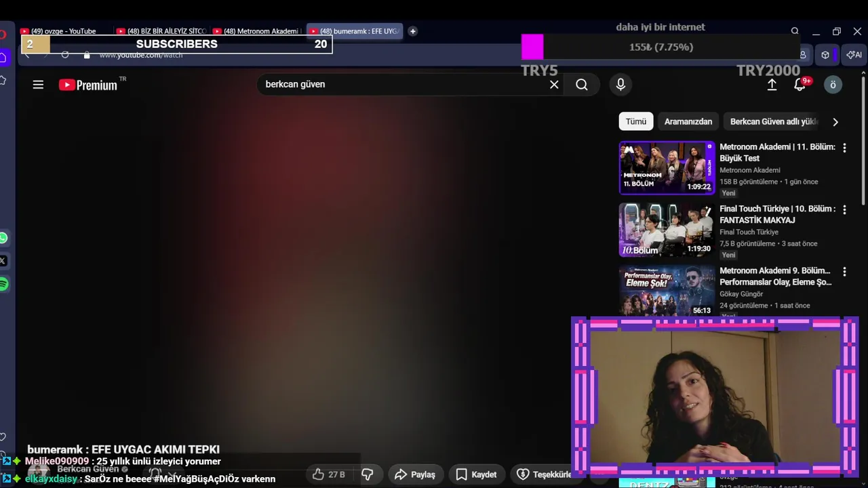868x488 pixels.
Task: Open Performanslar Olay Eleme Şok thumbnail
Action: pyautogui.click(x=667, y=291)
